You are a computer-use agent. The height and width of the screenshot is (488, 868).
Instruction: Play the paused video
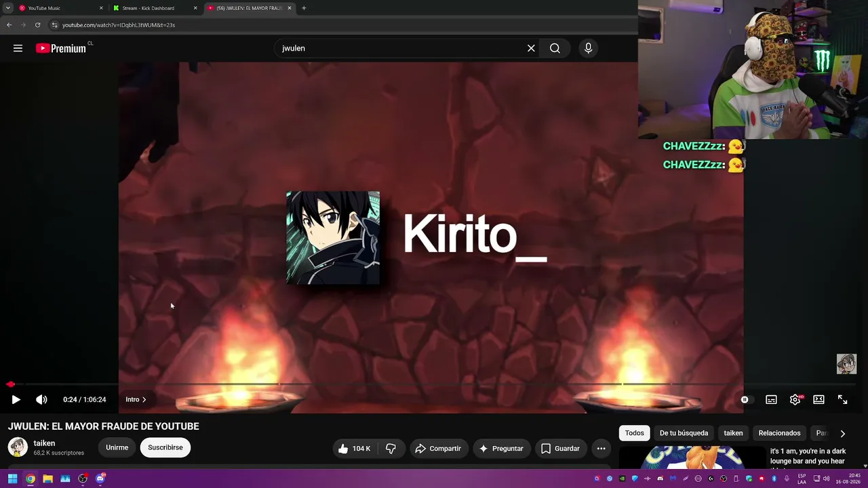[16, 400]
